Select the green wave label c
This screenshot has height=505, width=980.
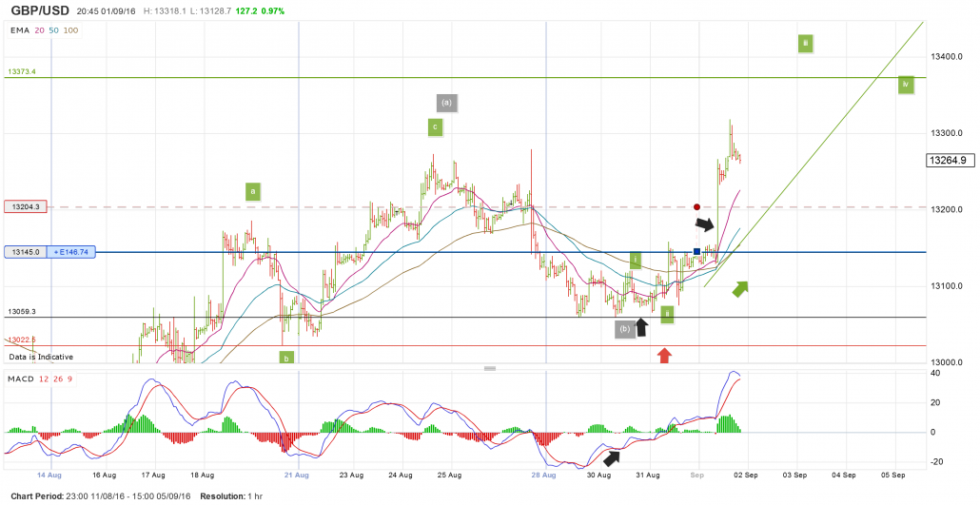coord(435,127)
